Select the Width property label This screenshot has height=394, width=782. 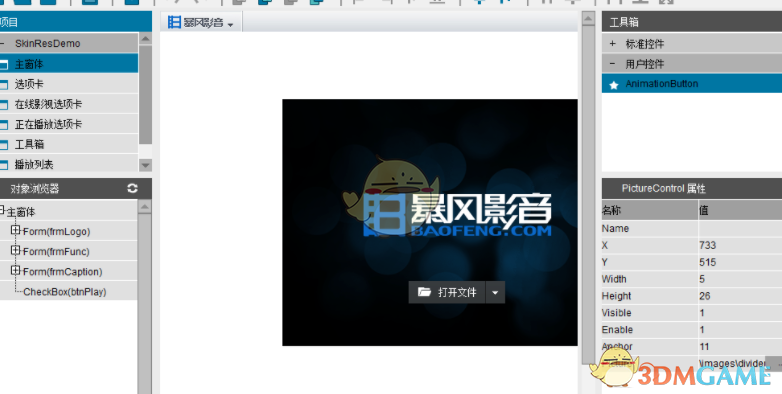[x=614, y=279]
